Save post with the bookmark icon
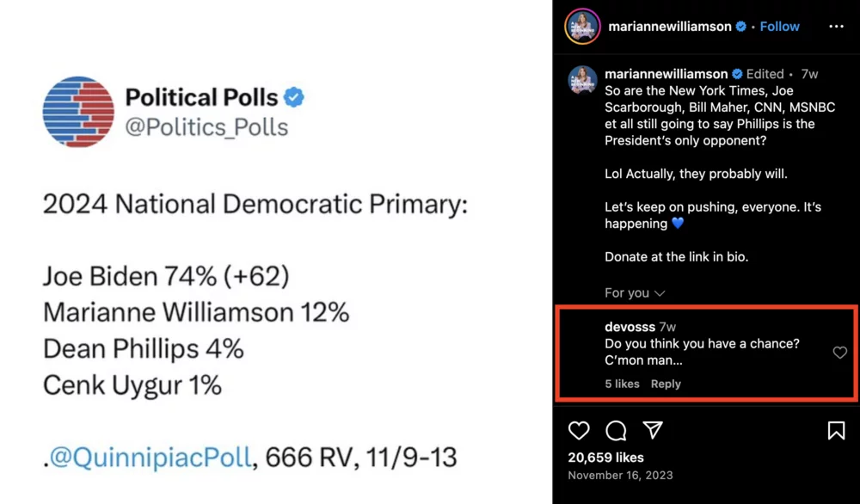This screenshot has height=504, width=860. coord(836,430)
